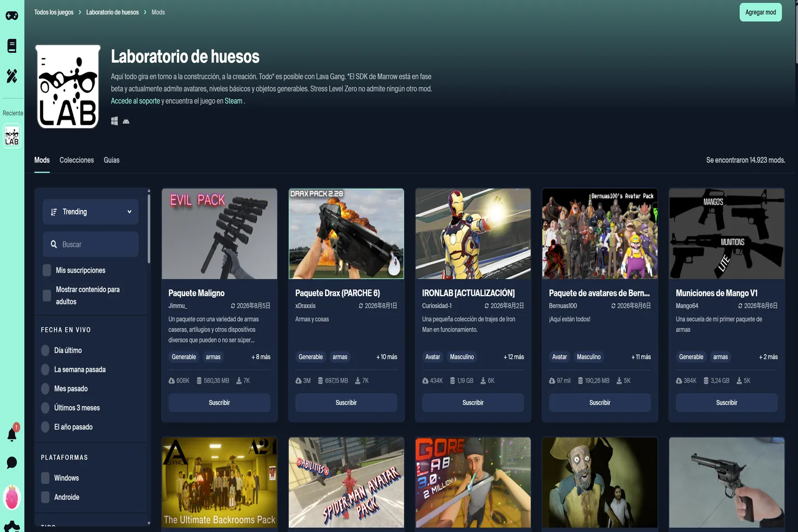Open the recent Bonelab game icon

12,137
